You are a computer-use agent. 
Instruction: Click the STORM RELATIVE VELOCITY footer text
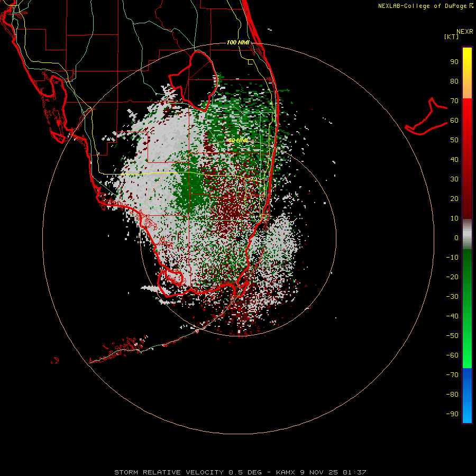point(169,472)
